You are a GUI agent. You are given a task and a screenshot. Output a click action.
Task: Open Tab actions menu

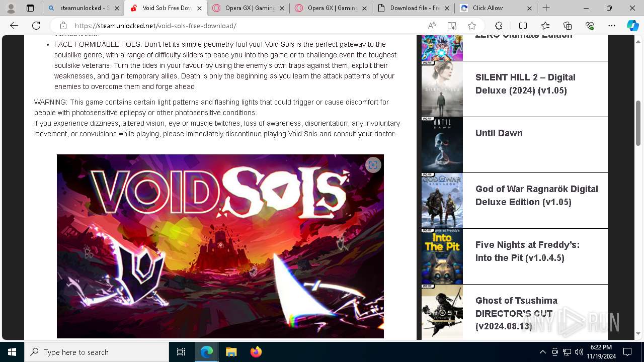30,8
